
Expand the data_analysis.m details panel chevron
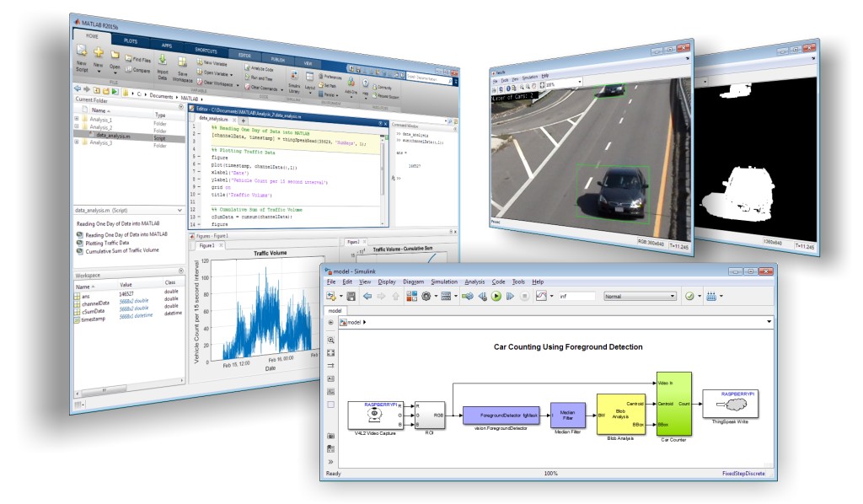click(x=180, y=210)
